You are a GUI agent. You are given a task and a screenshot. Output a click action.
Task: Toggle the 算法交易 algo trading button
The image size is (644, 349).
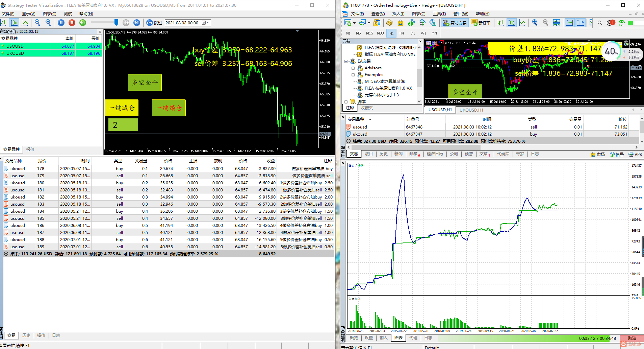455,23
